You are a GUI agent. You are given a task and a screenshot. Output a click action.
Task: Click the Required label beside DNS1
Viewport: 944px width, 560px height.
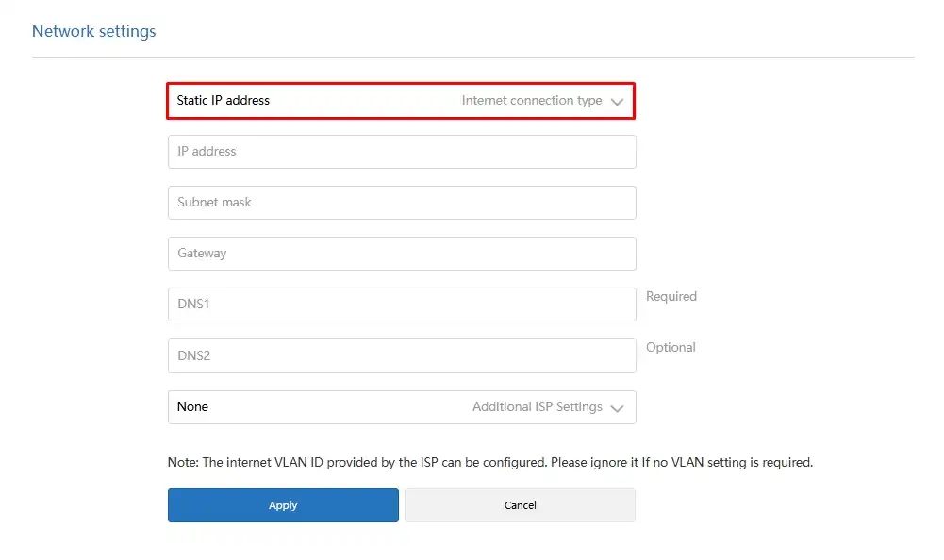671,296
